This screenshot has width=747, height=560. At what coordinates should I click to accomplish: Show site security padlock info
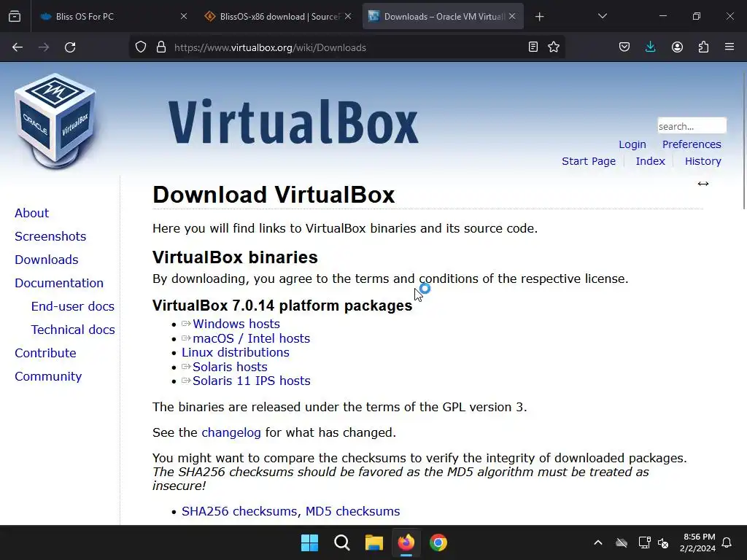click(161, 47)
